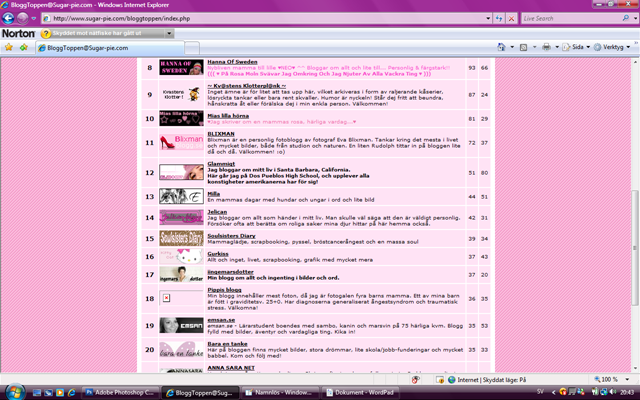Click Blixman red shoe banner

(x=181, y=142)
